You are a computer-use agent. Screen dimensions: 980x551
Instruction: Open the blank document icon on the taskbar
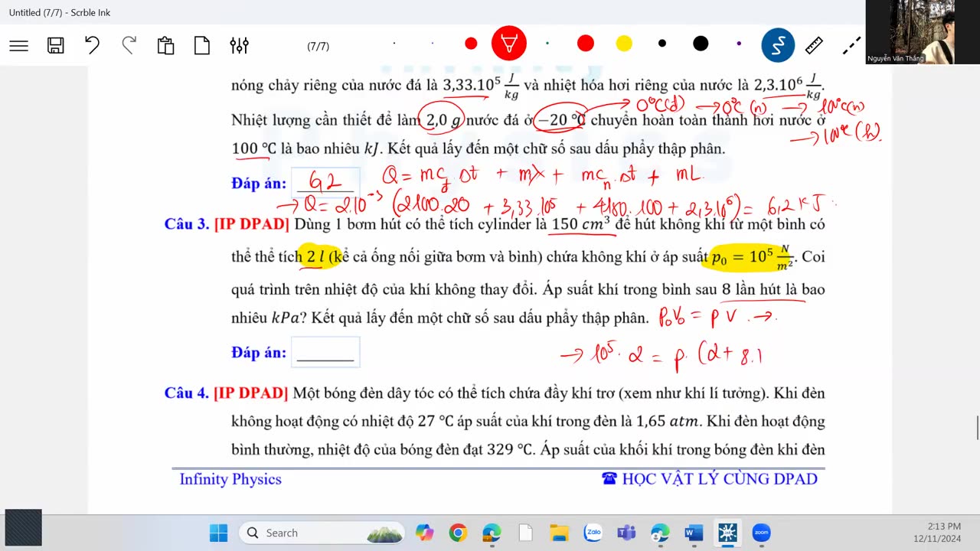coord(525,533)
